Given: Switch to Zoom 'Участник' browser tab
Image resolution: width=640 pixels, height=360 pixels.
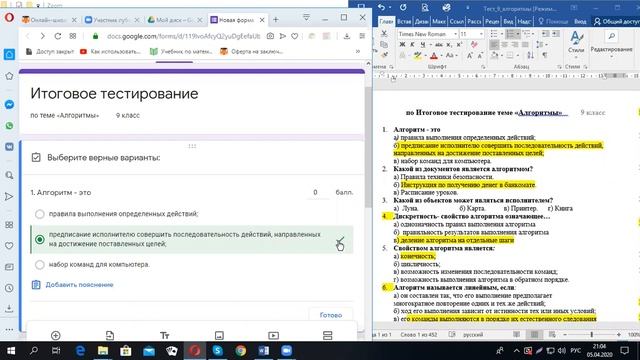Looking at the screenshot, I should pyautogui.click(x=112, y=20).
